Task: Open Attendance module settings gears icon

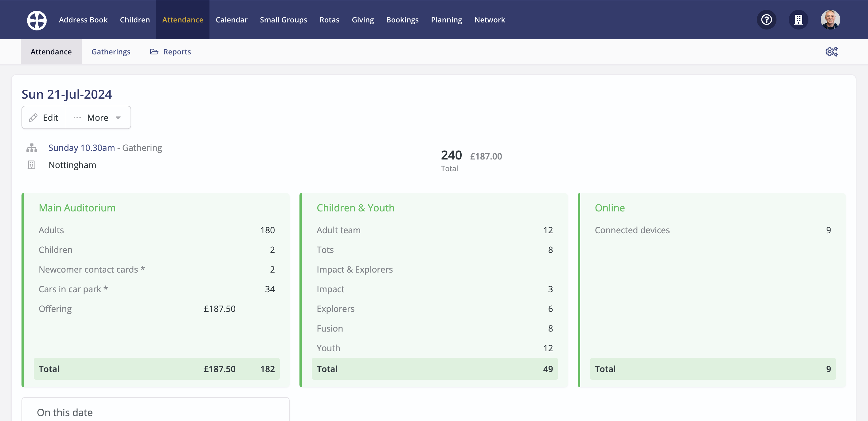Action: (x=831, y=52)
